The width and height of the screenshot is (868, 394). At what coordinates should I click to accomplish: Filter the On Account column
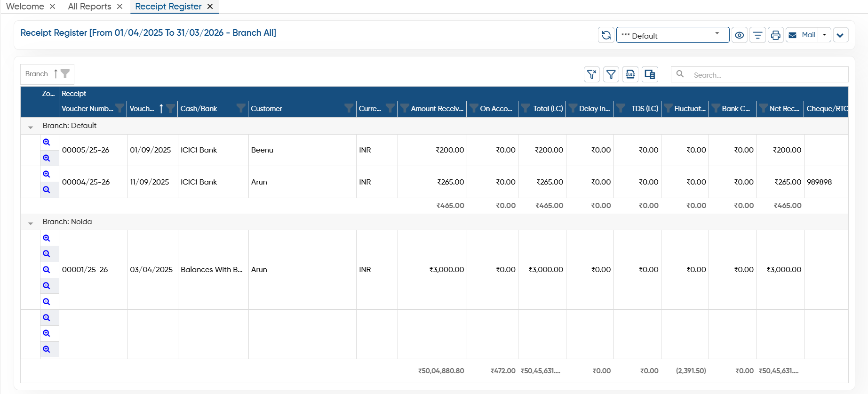[x=473, y=108]
